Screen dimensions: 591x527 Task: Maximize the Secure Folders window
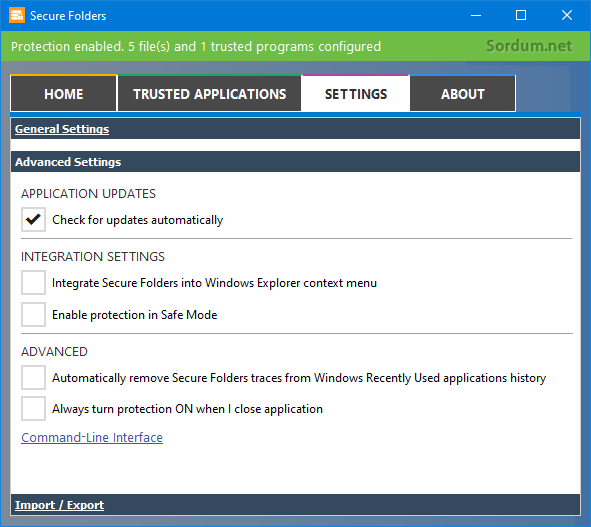point(521,15)
